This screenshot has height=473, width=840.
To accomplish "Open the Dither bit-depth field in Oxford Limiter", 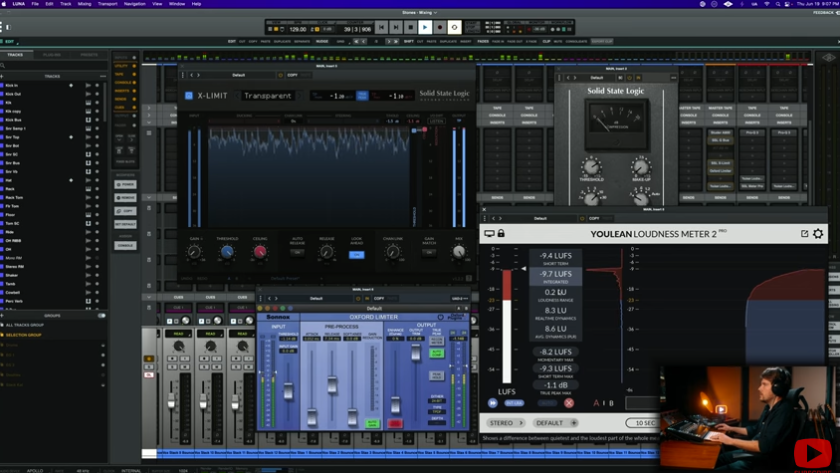I will coord(437,401).
